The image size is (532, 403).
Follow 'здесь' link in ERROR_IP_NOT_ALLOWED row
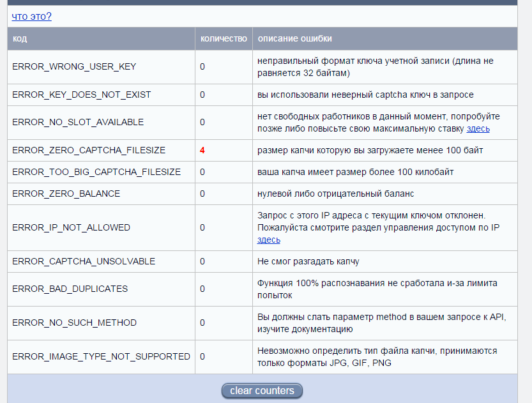pyautogui.click(x=269, y=240)
